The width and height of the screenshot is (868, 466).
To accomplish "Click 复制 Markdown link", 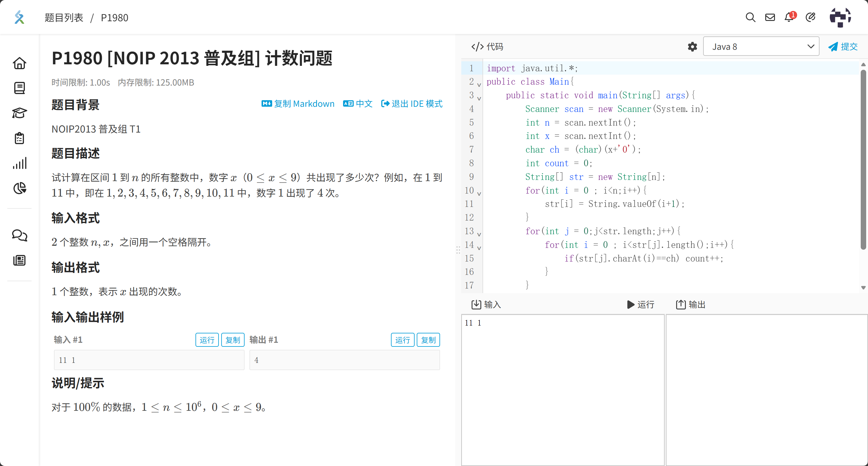I will tap(298, 103).
